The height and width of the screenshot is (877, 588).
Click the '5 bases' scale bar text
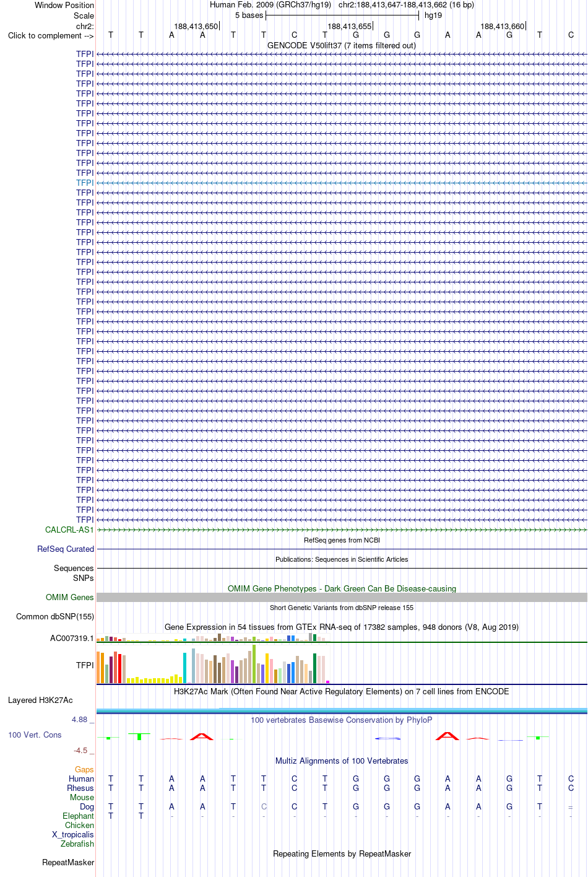[249, 15]
